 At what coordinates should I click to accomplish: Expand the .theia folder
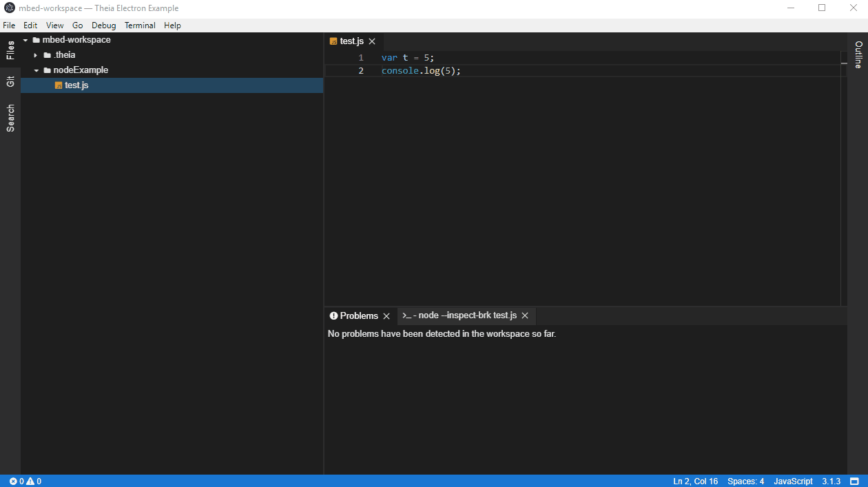point(35,54)
